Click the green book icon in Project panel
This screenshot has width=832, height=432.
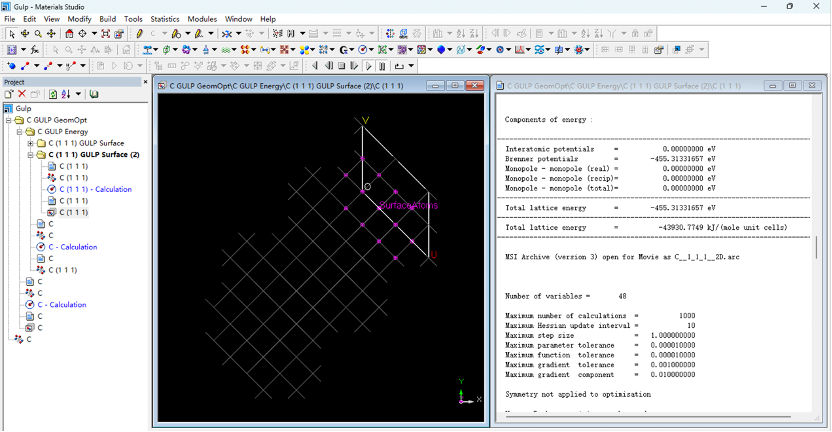click(x=94, y=94)
